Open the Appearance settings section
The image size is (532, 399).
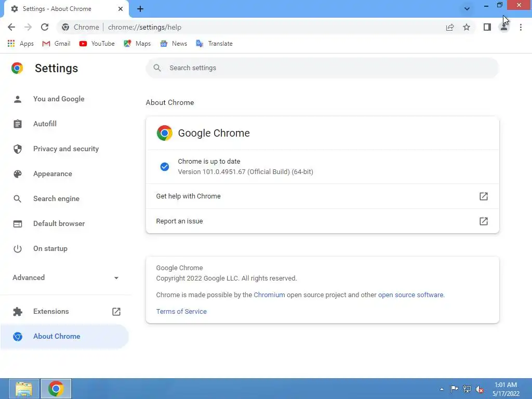tap(52, 174)
